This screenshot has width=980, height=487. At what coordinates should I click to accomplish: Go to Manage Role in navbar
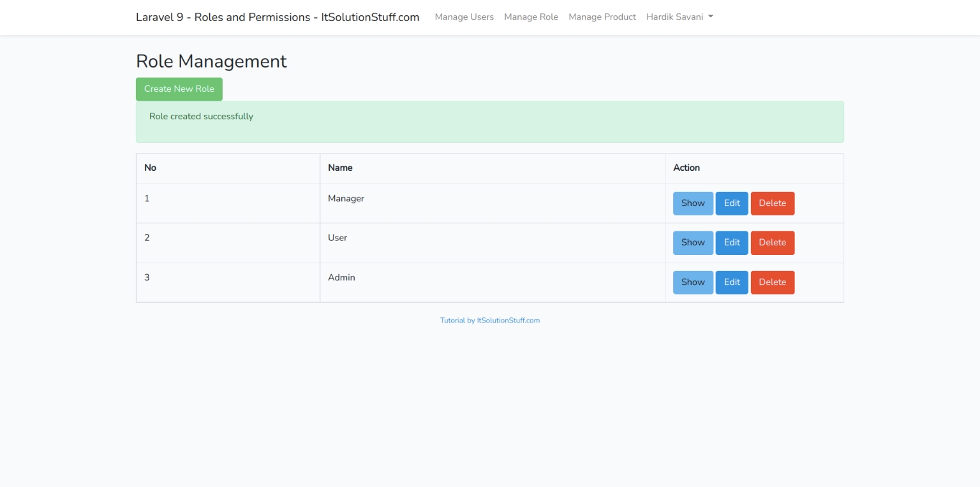point(531,17)
